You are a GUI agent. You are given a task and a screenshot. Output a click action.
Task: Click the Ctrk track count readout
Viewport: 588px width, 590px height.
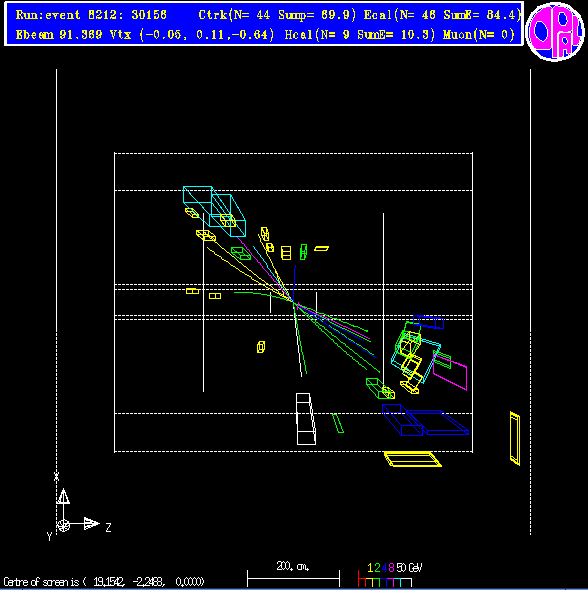pyautogui.click(x=277, y=15)
